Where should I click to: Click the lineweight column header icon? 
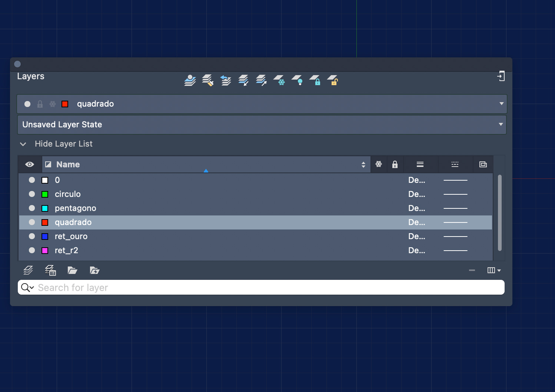pyautogui.click(x=420, y=164)
